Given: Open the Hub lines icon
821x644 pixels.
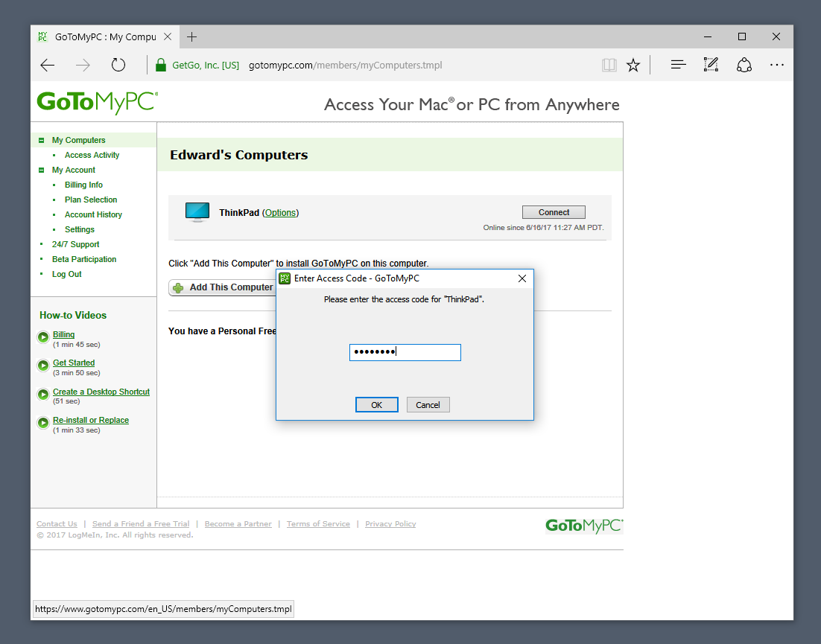Looking at the screenshot, I should click(x=678, y=65).
